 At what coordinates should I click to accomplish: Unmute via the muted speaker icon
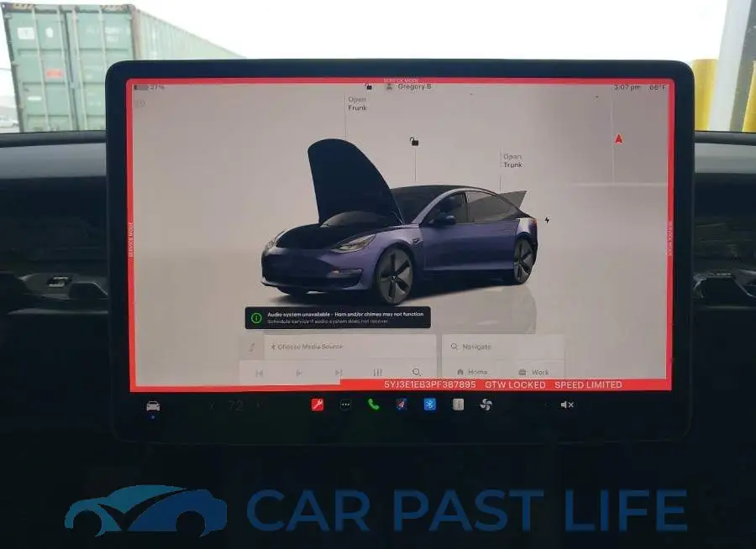(x=567, y=405)
